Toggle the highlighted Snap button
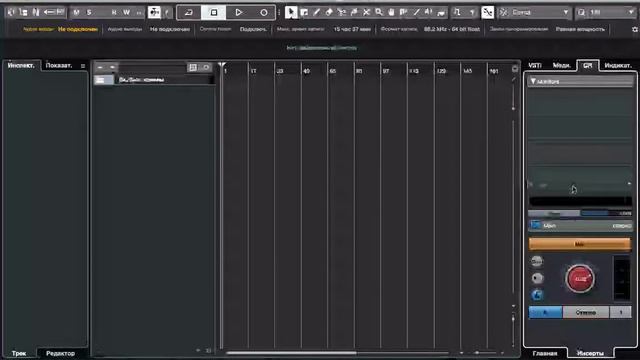The height and width of the screenshot is (360, 640). click(x=487, y=13)
